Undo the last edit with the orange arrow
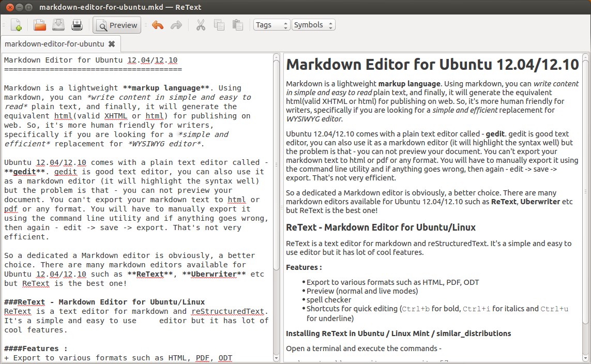 point(158,25)
